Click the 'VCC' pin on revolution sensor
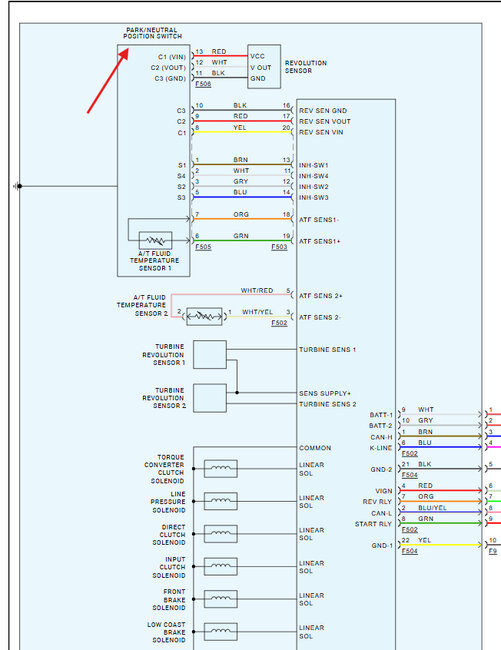 tap(257, 56)
